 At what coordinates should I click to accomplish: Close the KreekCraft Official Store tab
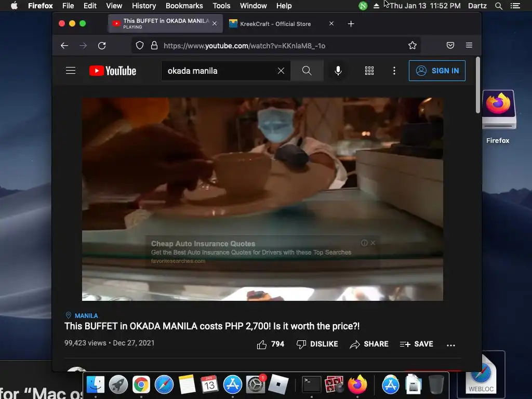(331, 23)
